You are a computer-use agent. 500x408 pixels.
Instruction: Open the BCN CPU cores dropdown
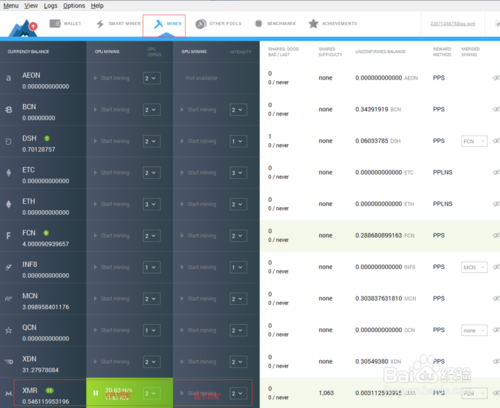(x=152, y=110)
